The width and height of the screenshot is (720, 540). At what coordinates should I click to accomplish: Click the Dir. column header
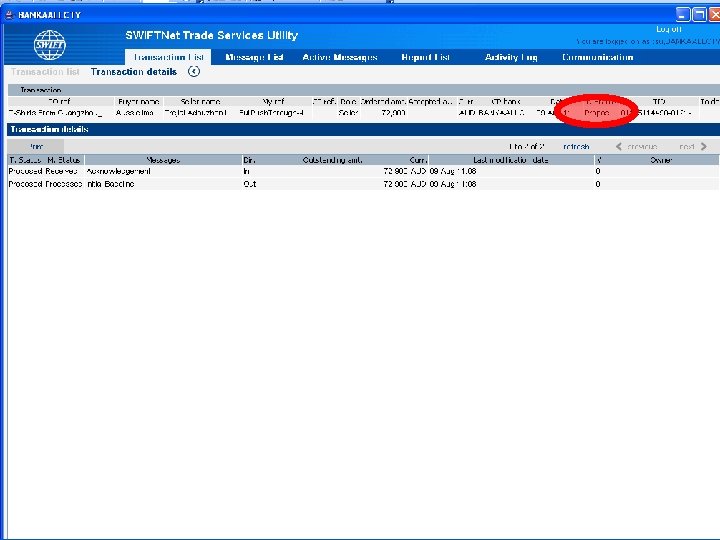point(249,160)
